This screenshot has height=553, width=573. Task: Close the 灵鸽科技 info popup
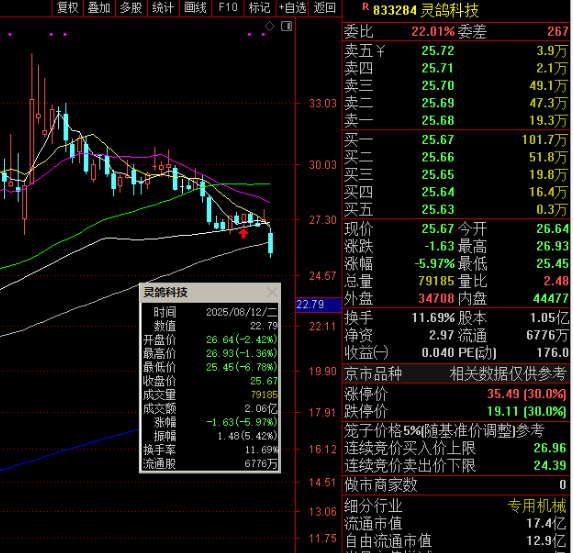272,292
